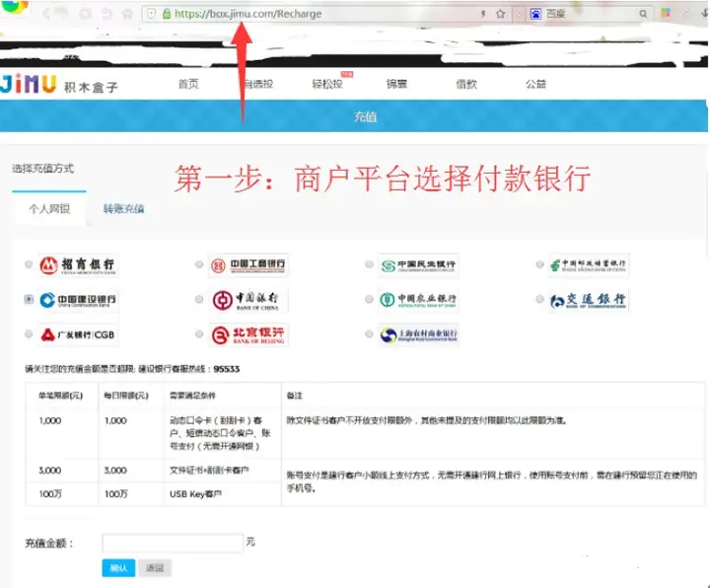The image size is (710, 588).
Task: Click the shield icon in address bar
Action: 152,14
